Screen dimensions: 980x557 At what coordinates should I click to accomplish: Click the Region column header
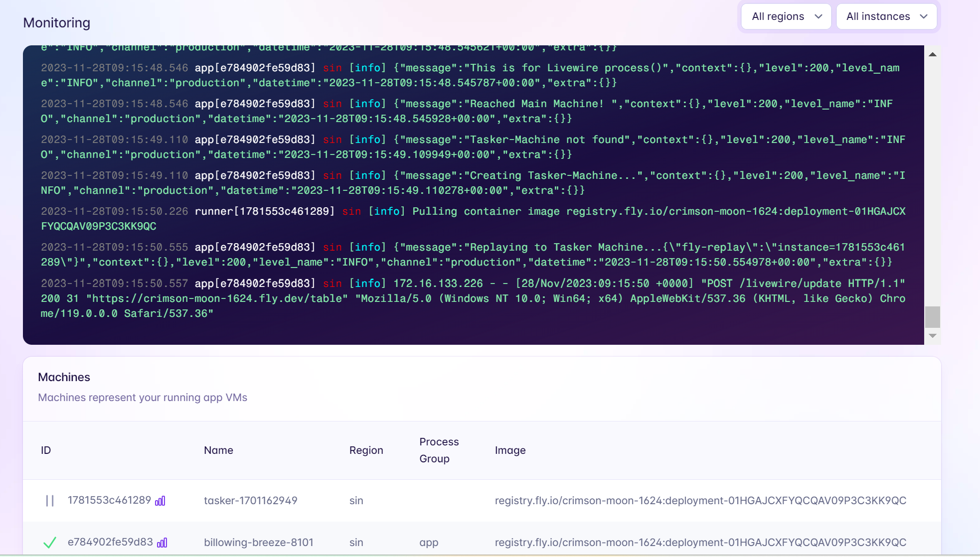(366, 450)
